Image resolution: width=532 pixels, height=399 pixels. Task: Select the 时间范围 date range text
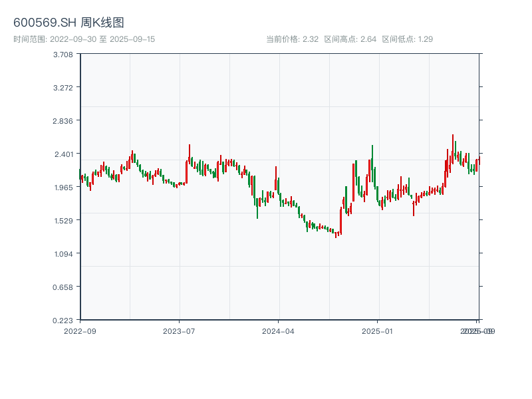84,39
